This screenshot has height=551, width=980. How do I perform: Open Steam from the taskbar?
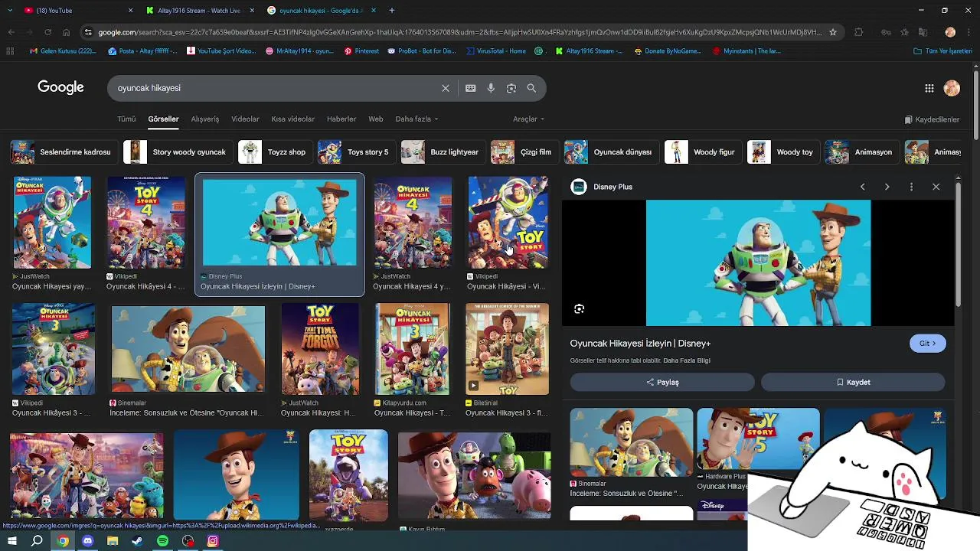(137, 541)
